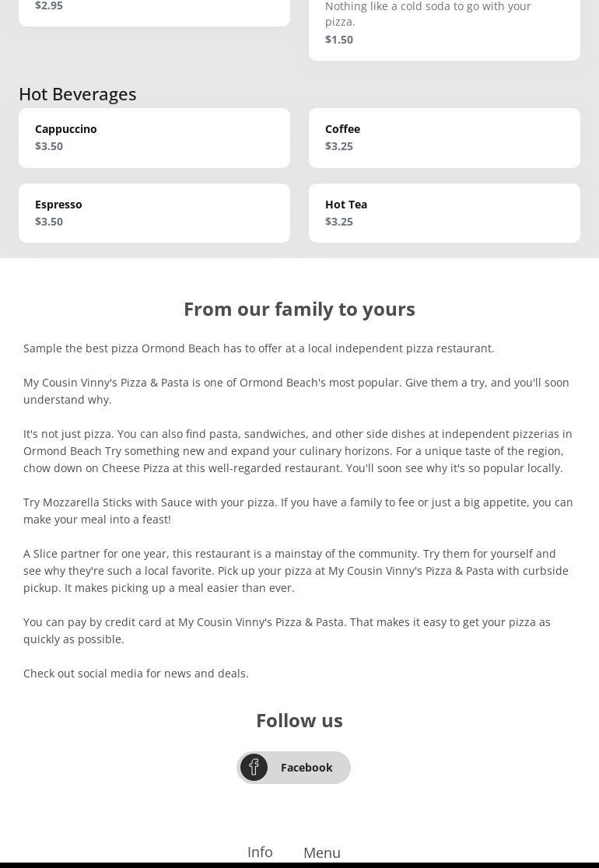Screen dimensions: 599x868
Task: Click the Hot Beverages section heading
Action: (78, 94)
